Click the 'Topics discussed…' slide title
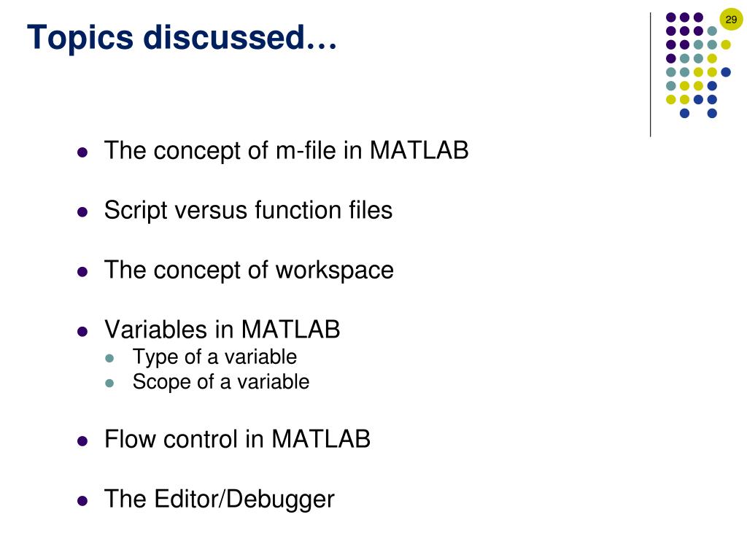747x560 pixels. coord(182,37)
